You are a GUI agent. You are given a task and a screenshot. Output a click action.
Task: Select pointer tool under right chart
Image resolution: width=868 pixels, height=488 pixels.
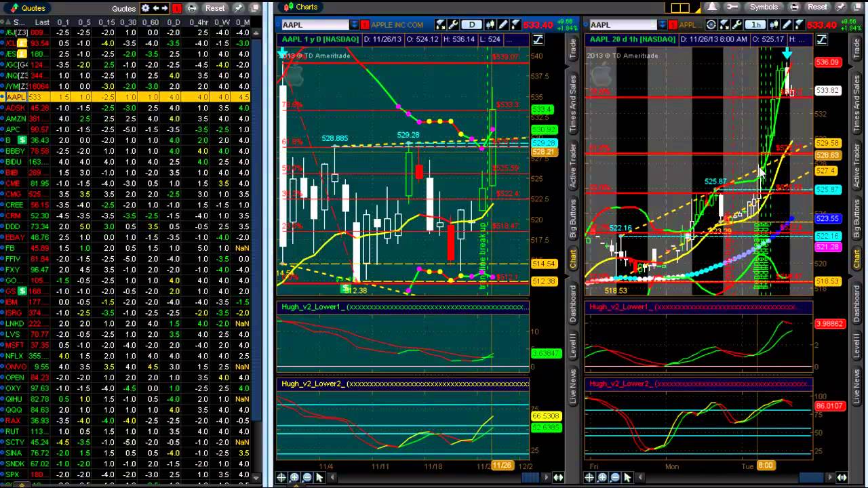(627, 477)
